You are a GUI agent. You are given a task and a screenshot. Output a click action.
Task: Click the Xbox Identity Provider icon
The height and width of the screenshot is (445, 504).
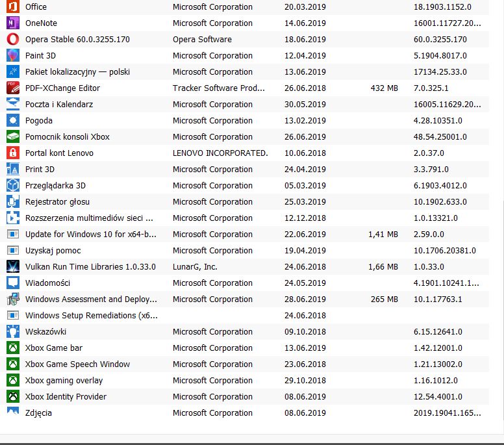coord(13,396)
